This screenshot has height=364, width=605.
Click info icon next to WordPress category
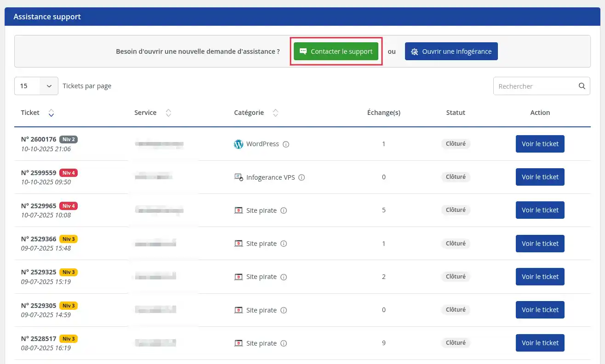(286, 144)
